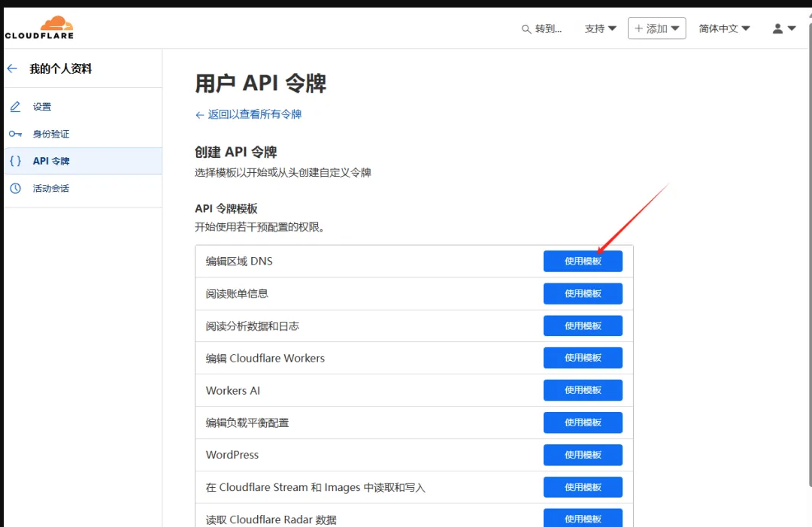Use template for 编辑区域 DNS
Image resolution: width=812 pixels, height=527 pixels.
[583, 261]
